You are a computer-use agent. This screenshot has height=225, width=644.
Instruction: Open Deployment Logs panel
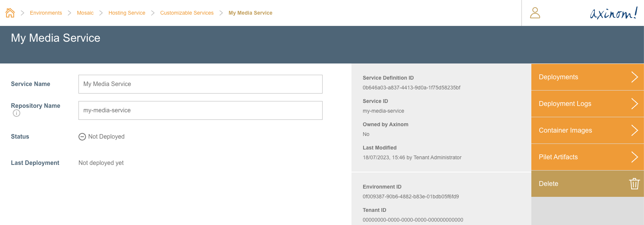(565, 104)
